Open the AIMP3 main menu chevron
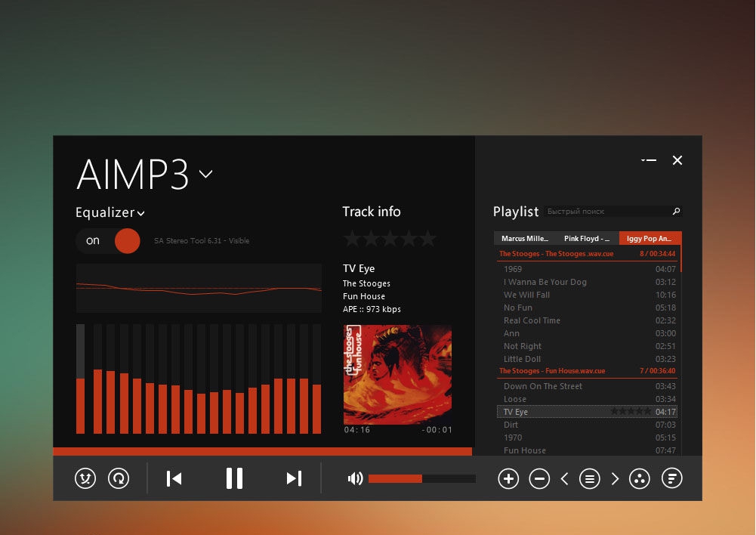Viewport: 756px width, 535px height. [x=205, y=175]
